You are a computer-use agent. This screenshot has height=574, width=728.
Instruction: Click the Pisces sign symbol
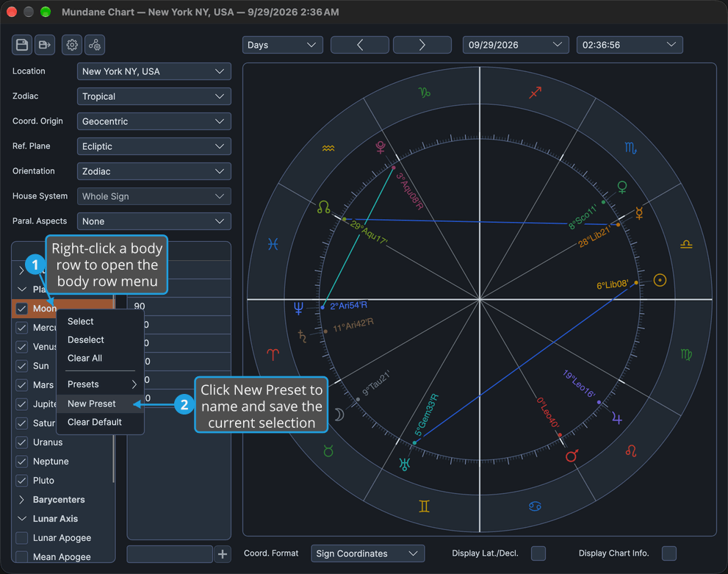[273, 244]
